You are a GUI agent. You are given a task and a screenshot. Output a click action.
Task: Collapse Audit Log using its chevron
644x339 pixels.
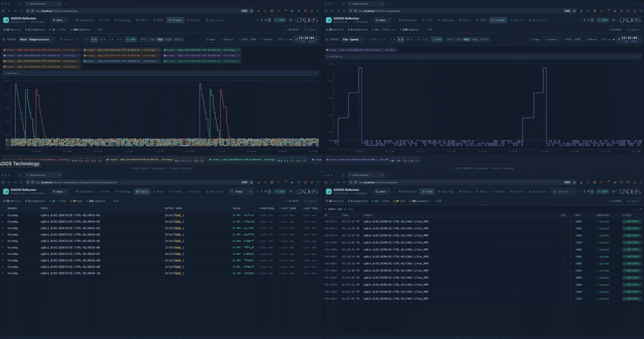pyautogui.click(x=636, y=209)
